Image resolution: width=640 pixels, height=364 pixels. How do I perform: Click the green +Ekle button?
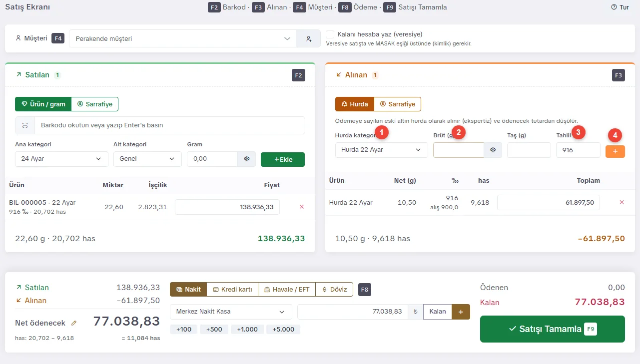click(x=283, y=159)
